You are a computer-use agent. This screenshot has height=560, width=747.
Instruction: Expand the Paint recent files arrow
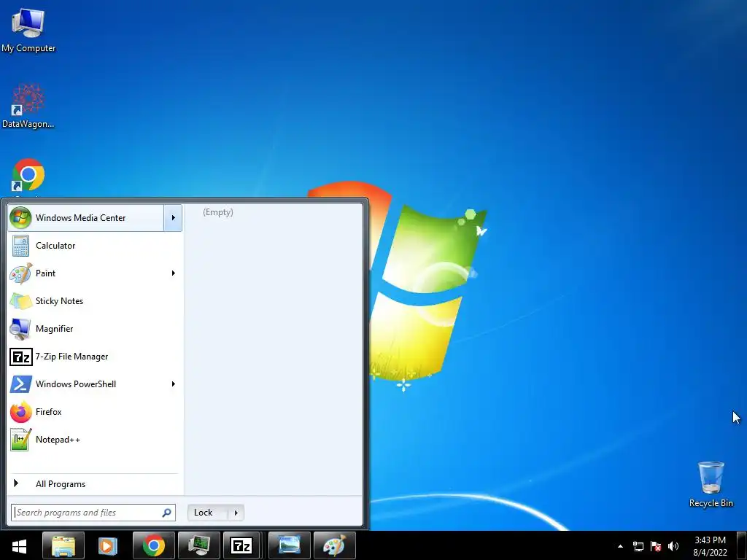[173, 273]
